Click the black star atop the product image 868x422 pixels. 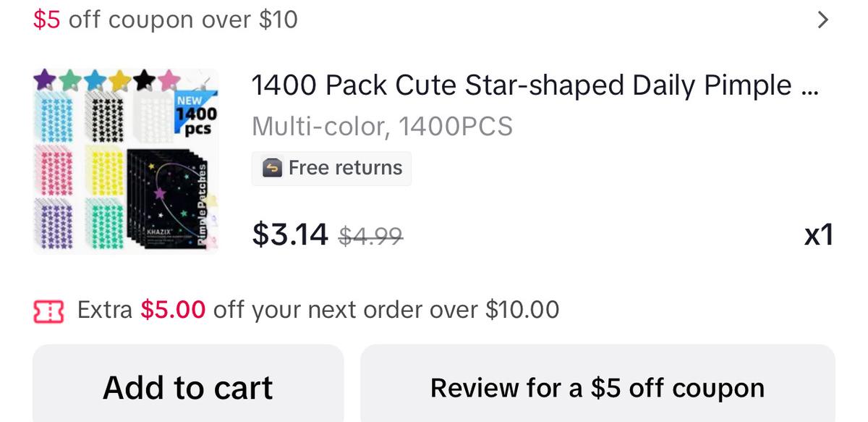coord(145,79)
